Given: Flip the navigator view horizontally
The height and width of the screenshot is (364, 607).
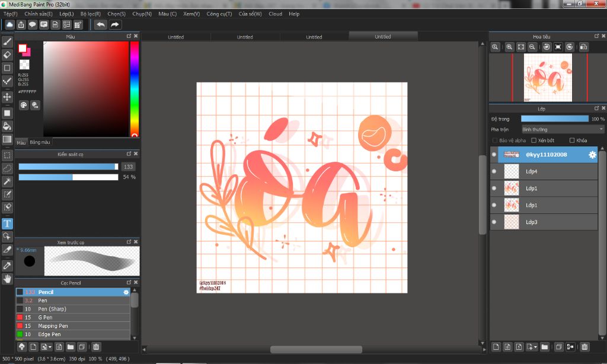Looking at the screenshot, I should click(x=583, y=47).
